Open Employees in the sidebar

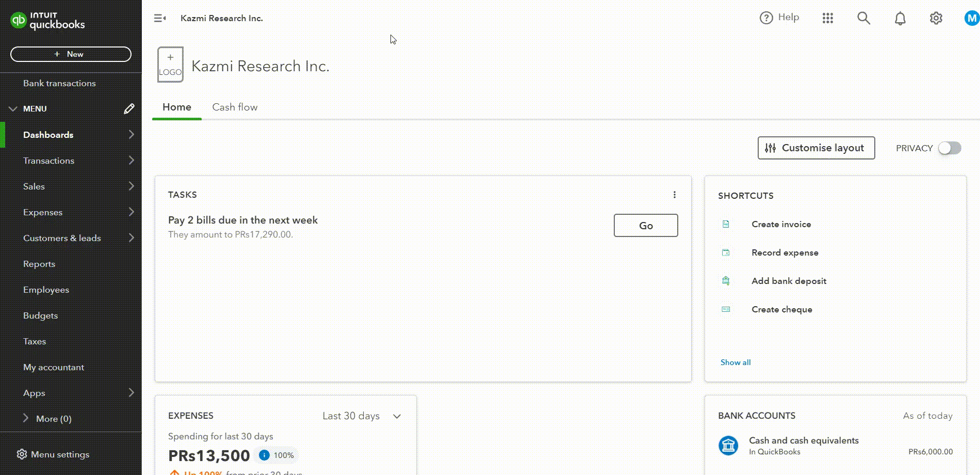point(46,290)
